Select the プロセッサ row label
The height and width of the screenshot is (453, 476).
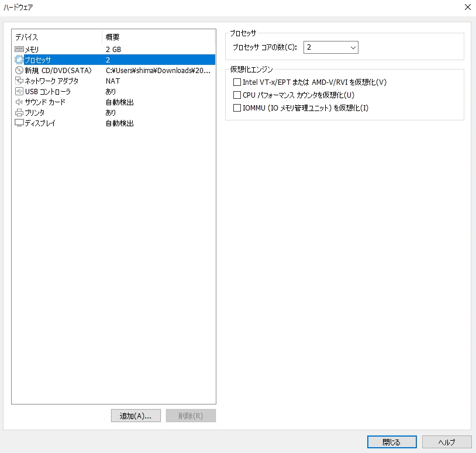[x=38, y=60]
